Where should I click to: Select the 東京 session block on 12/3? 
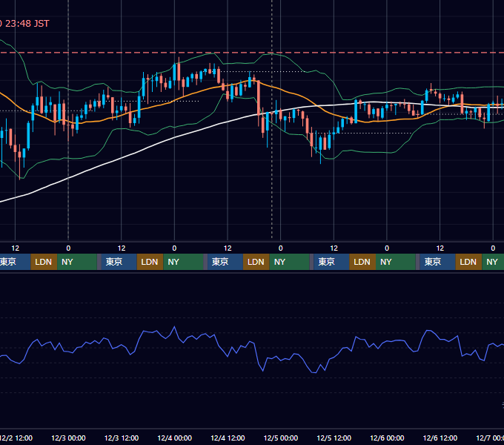point(119,262)
